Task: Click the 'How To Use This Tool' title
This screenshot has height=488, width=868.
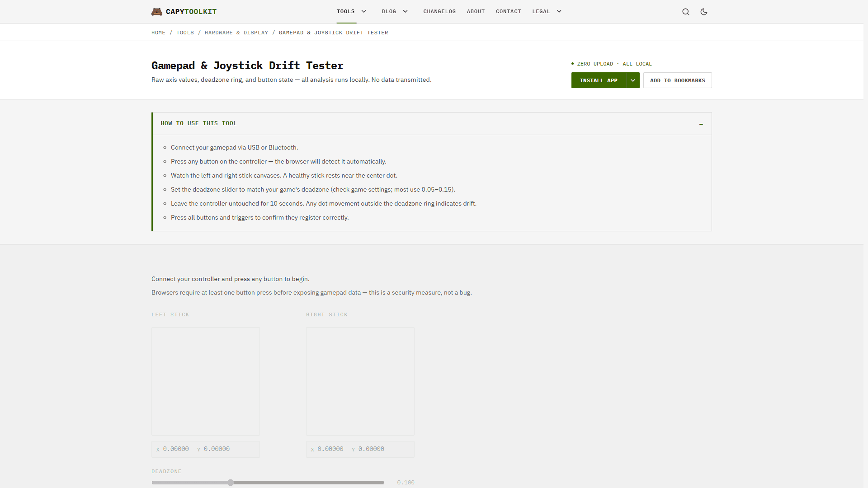Action: point(198,123)
